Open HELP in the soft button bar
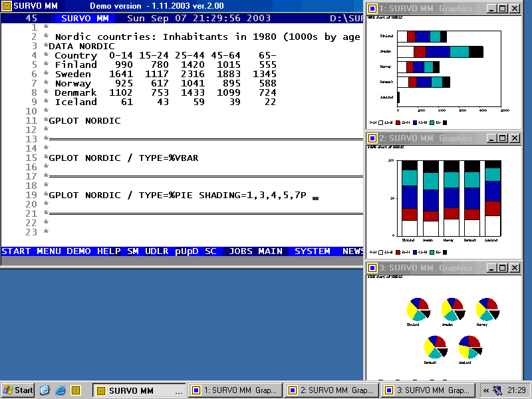Screen dimensions: 532x399 [x=108, y=251]
